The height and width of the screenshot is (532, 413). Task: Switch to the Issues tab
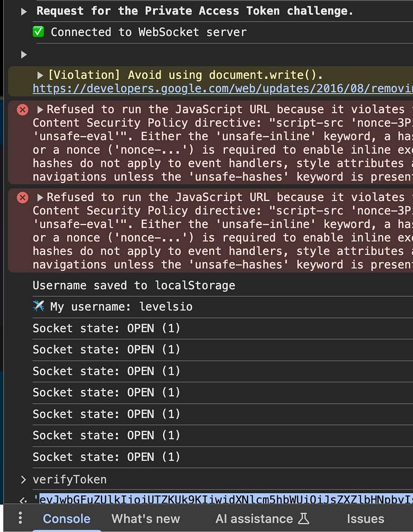365,519
